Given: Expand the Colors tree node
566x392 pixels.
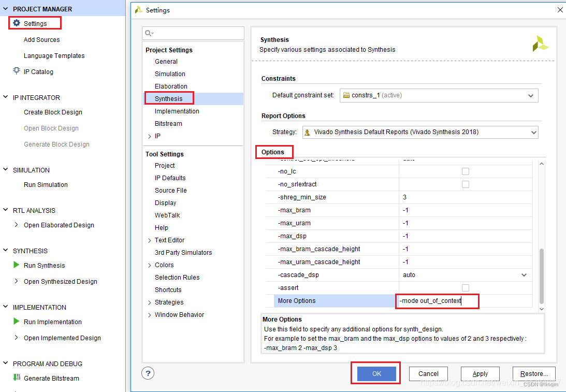Looking at the screenshot, I should click(150, 265).
